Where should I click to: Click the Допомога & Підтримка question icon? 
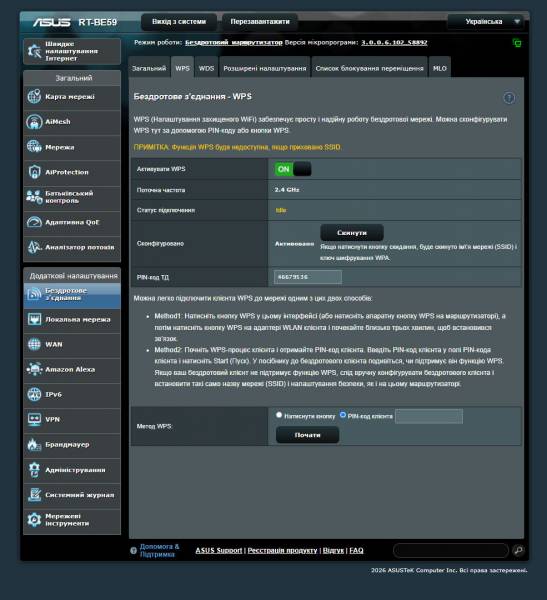coord(133,551)
